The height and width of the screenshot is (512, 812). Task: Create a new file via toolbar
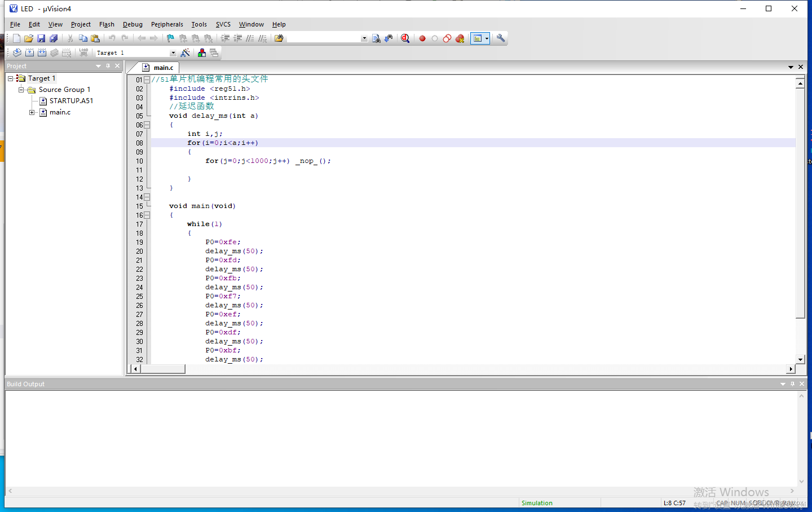tap(16, 38)
